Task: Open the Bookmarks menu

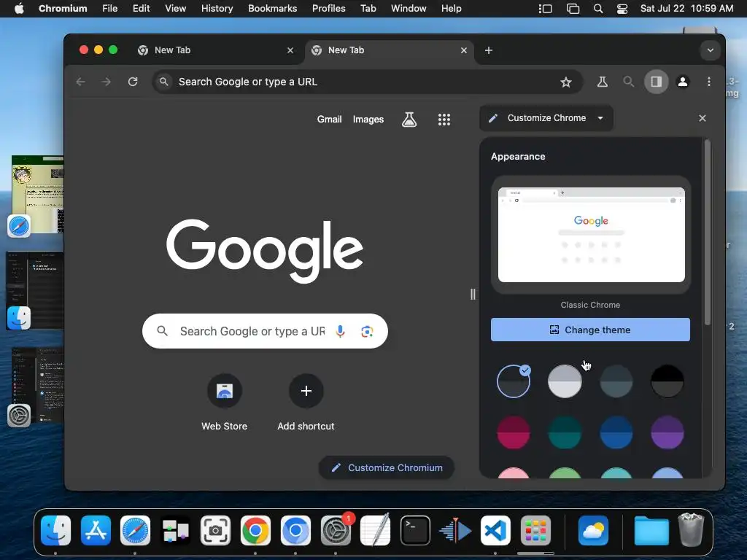Action: [x=272, y=9]
